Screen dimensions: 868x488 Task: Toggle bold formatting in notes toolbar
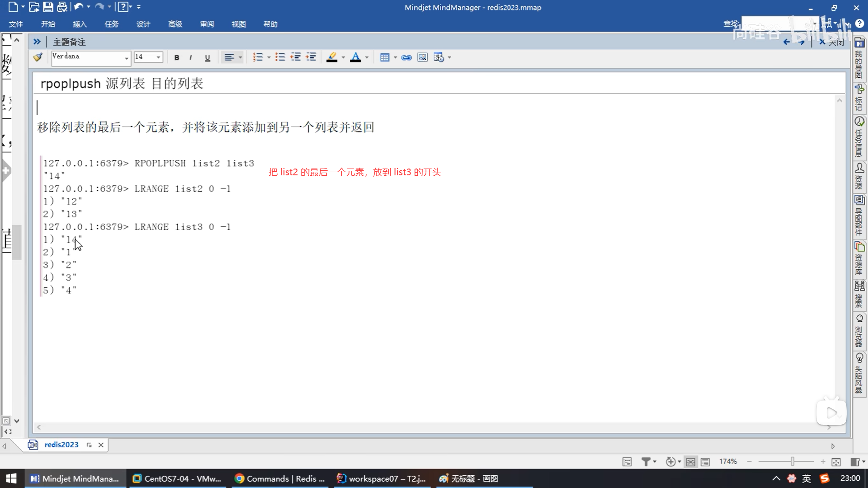coord(177,57)
